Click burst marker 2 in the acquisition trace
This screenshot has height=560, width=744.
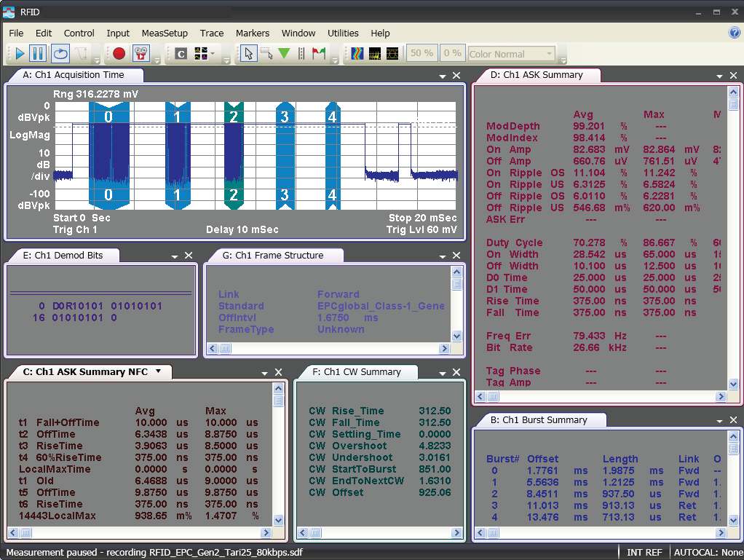tap(233, 117)
